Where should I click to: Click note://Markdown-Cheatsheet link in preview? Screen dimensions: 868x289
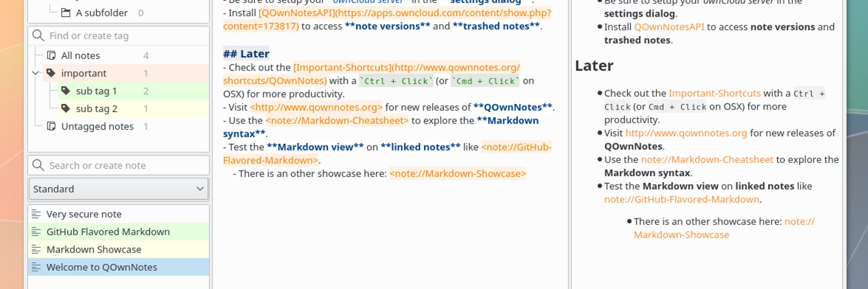coord(707,160)
